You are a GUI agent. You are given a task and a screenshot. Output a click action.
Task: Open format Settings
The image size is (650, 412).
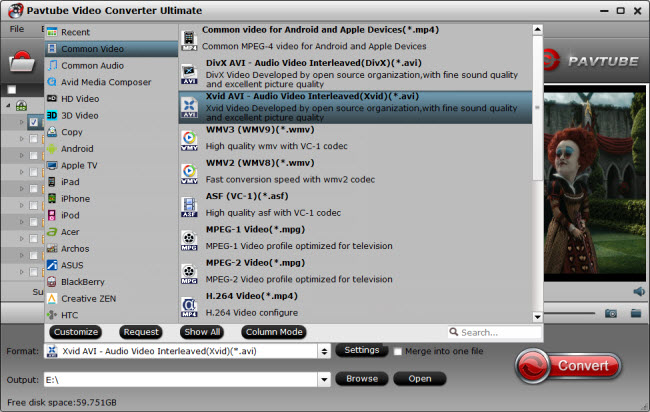(x=361, y=350)
